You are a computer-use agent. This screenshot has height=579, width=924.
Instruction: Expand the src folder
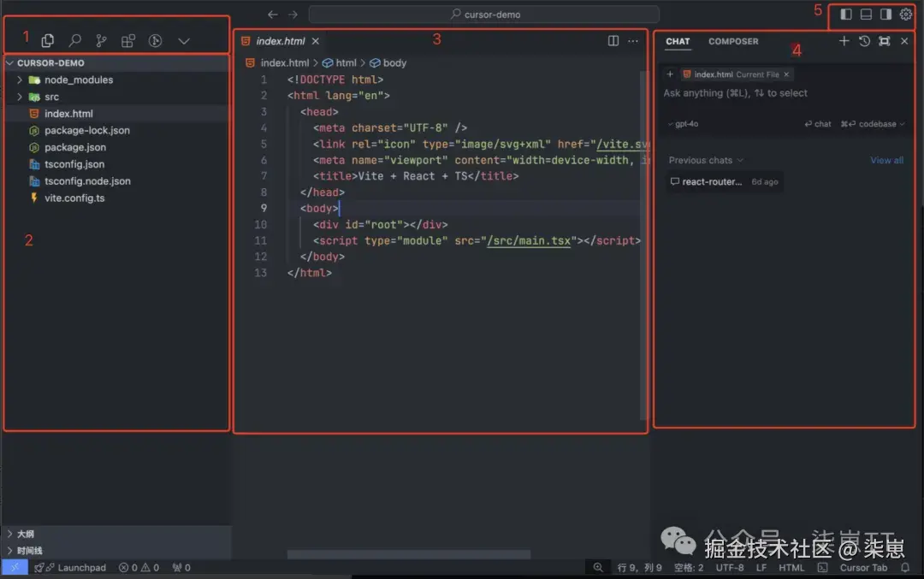tap(116, 97)
